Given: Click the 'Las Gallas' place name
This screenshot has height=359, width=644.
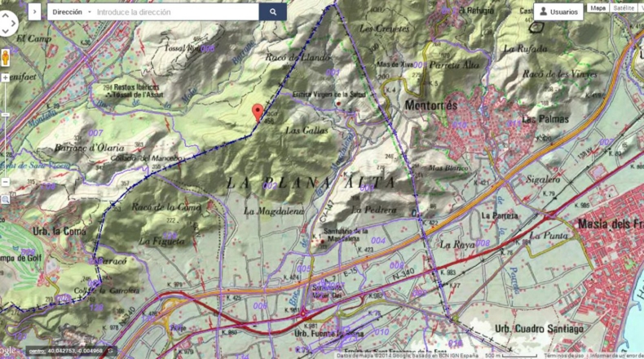Looking at the screenshot, I should click(307, 131).
